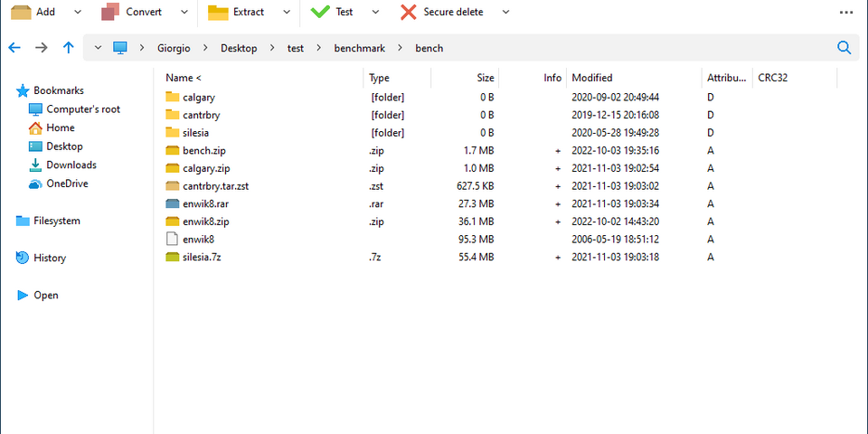Navigate to test in the breadcrumb
This screenshot has width=868, height=434.
tap(296, 48)
